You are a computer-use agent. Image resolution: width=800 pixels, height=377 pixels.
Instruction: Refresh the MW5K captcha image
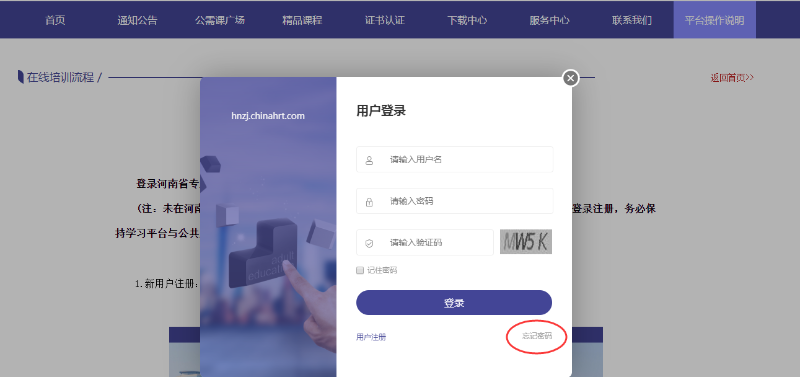[526, 242]
